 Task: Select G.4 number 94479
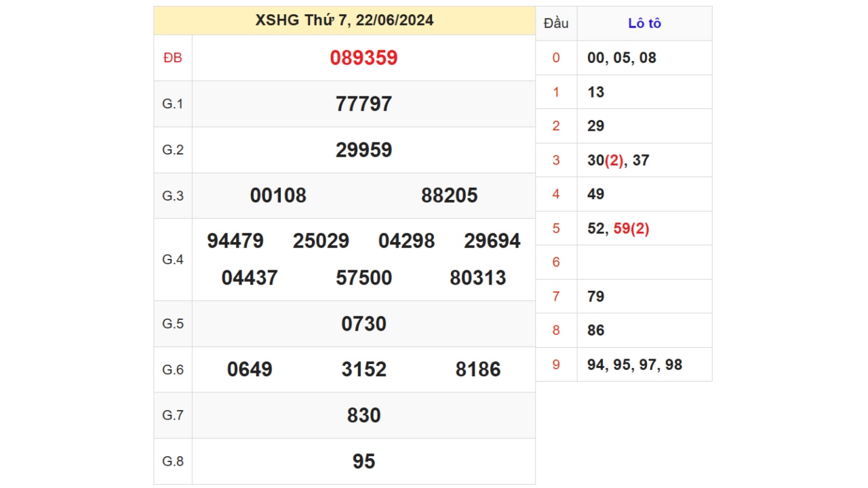pyautogui.click(x=235, y=241)
